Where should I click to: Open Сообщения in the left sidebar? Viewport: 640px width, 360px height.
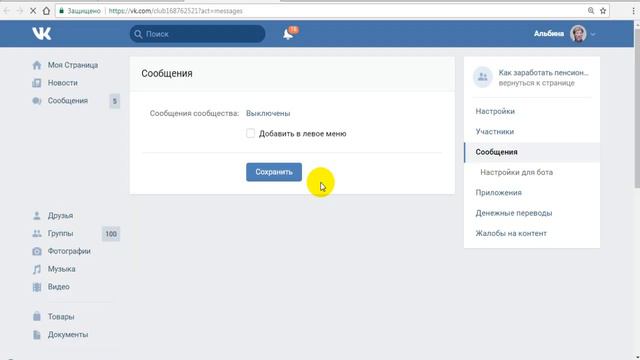coord(67,101)
